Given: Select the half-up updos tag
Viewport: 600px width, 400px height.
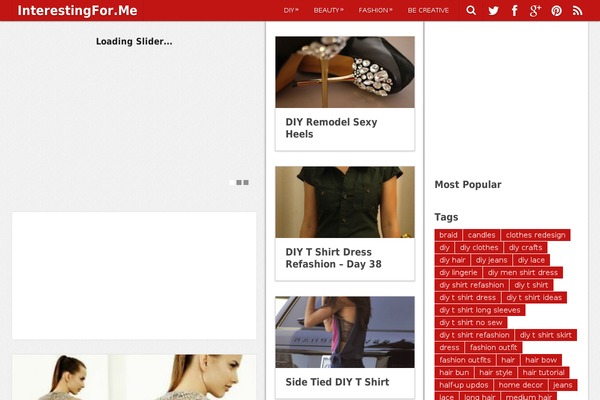Looking at the screenshot, I should point(464,385).
